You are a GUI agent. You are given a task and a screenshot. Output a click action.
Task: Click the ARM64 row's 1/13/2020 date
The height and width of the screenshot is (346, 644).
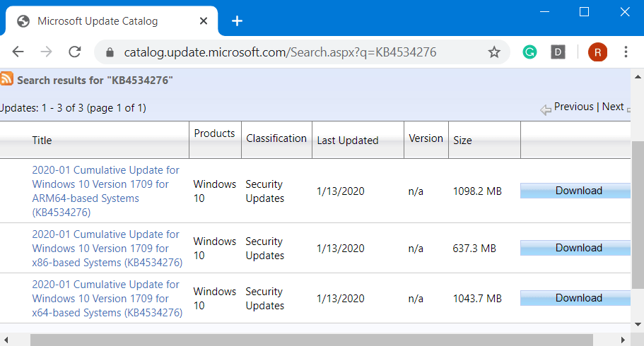tap(341, 191)
